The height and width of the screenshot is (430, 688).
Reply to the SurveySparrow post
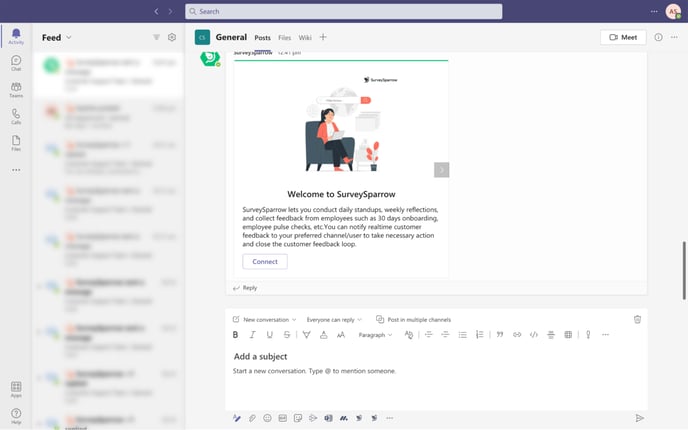coord(245,288)
